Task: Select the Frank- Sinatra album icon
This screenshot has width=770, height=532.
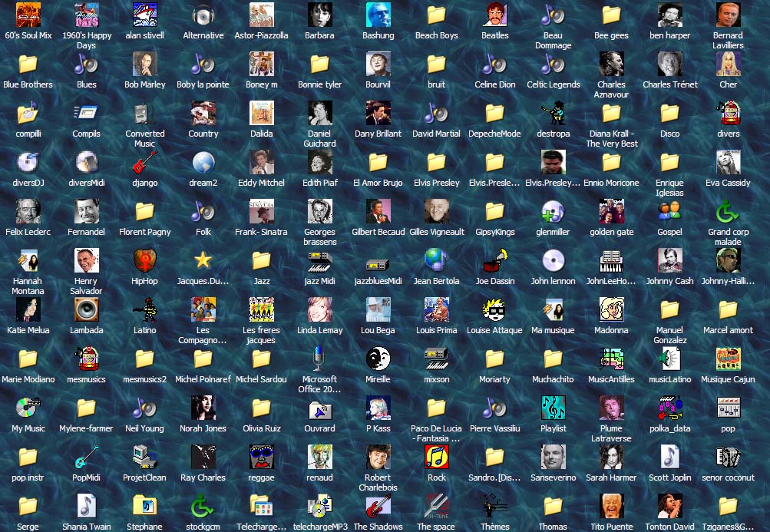Action: pos(261,211)
